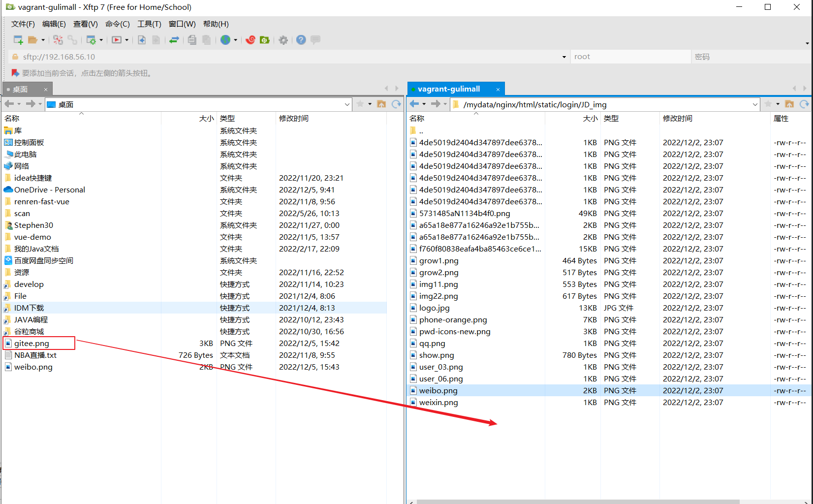
Task: Expand the remote path JD_img dropdown
Action: pos(755,104)
